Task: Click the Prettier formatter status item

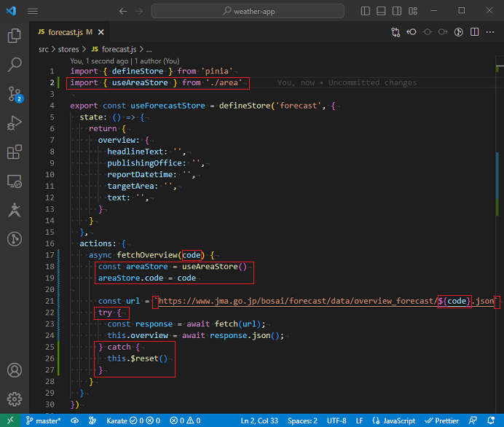Action: (442, 420)
